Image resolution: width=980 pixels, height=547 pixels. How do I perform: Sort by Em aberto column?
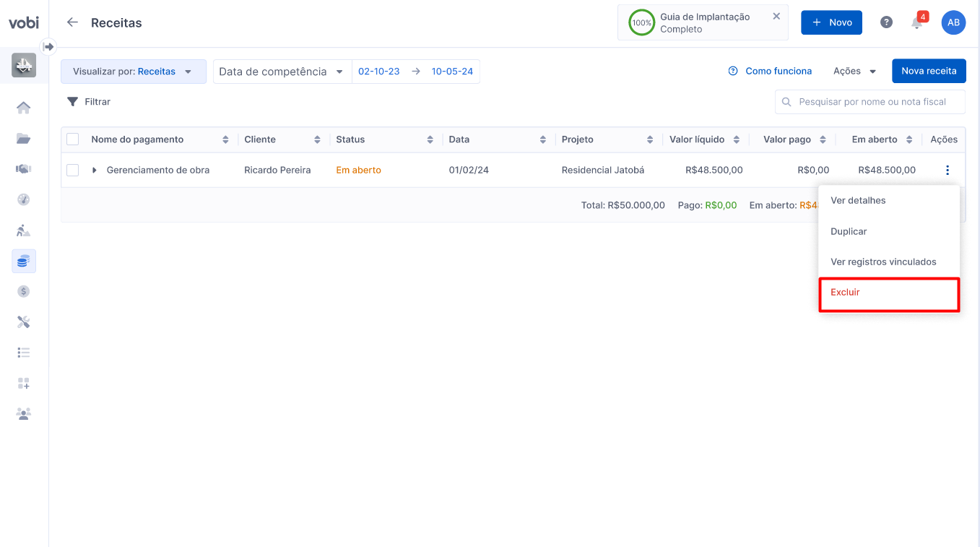909,139
